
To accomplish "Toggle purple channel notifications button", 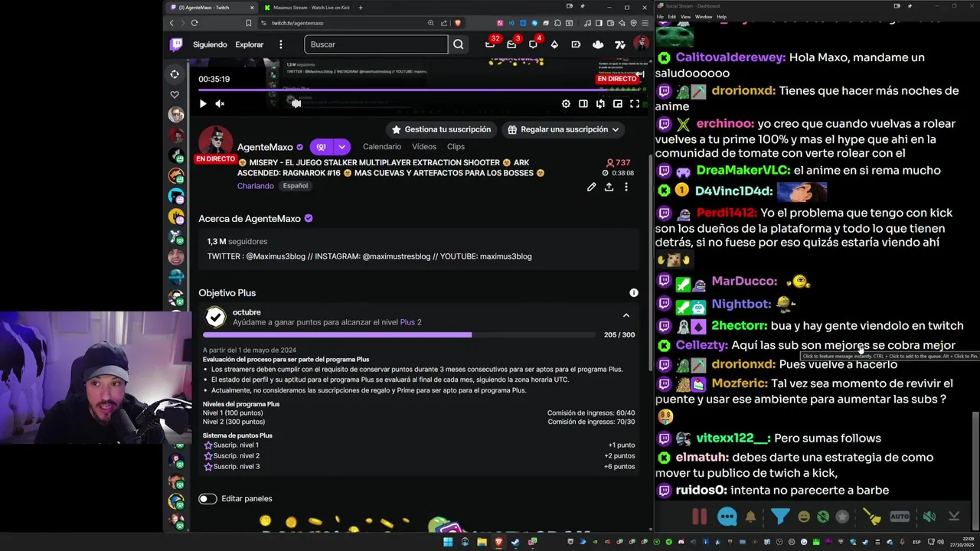I will pos(322,147).
